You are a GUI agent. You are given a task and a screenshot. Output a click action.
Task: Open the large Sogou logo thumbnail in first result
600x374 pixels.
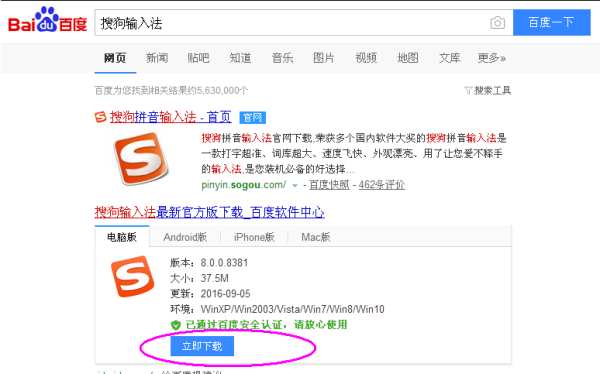(x=141, y=158)
